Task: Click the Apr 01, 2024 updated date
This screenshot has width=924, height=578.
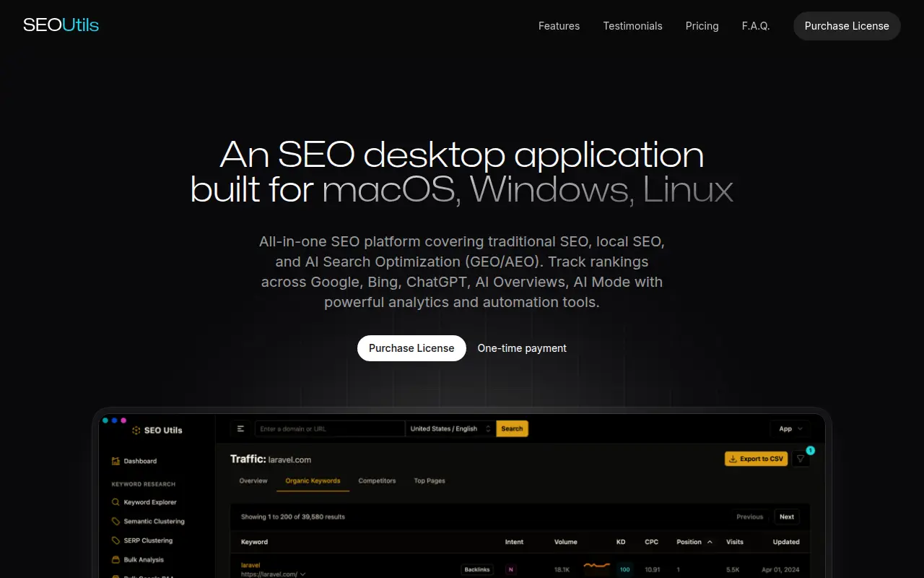Action: click(780, 569)
